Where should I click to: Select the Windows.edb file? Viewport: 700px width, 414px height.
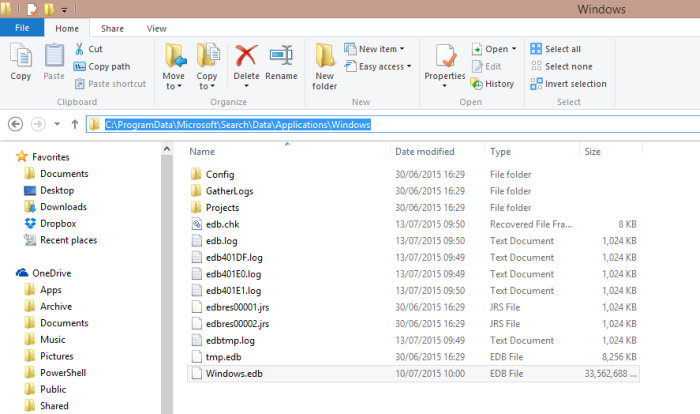(231, 374)
